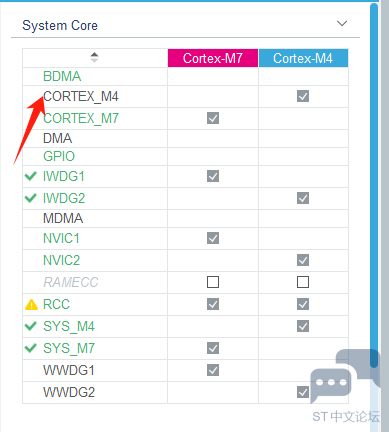Open the DMA configuration
The image size is (389, 432).
58,138
